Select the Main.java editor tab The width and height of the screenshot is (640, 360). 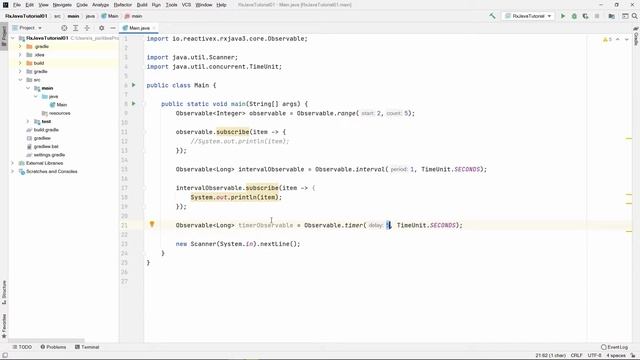139,28
